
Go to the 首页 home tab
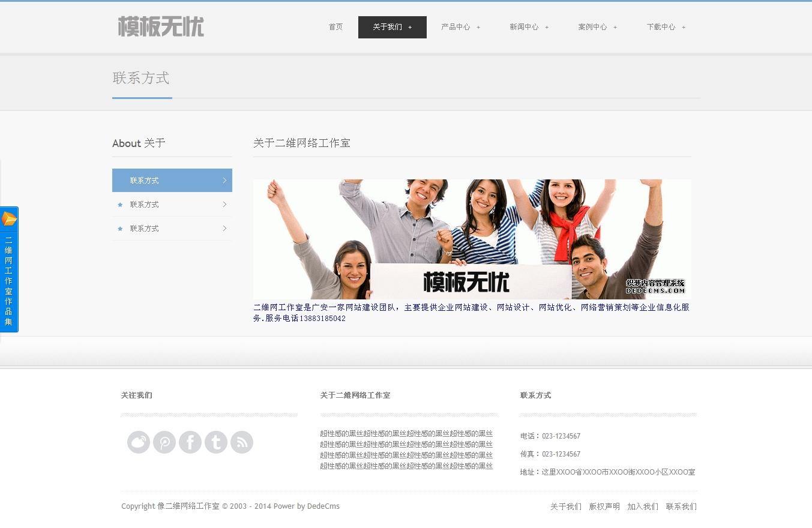335,27
